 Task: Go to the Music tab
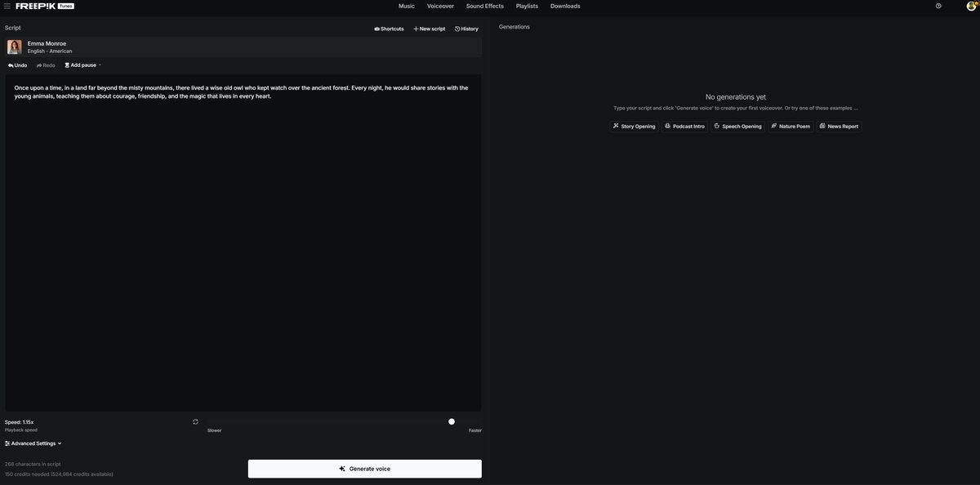[x=407, y=6]
